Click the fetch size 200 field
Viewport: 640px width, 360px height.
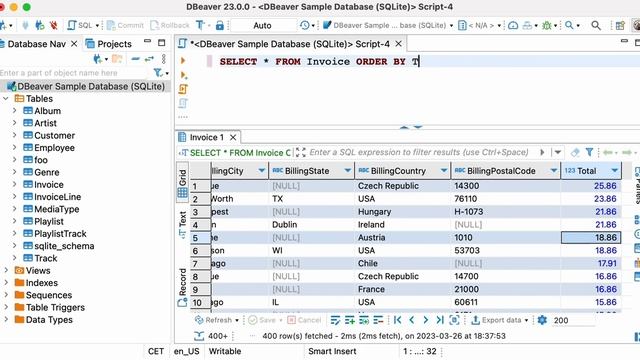573,320
